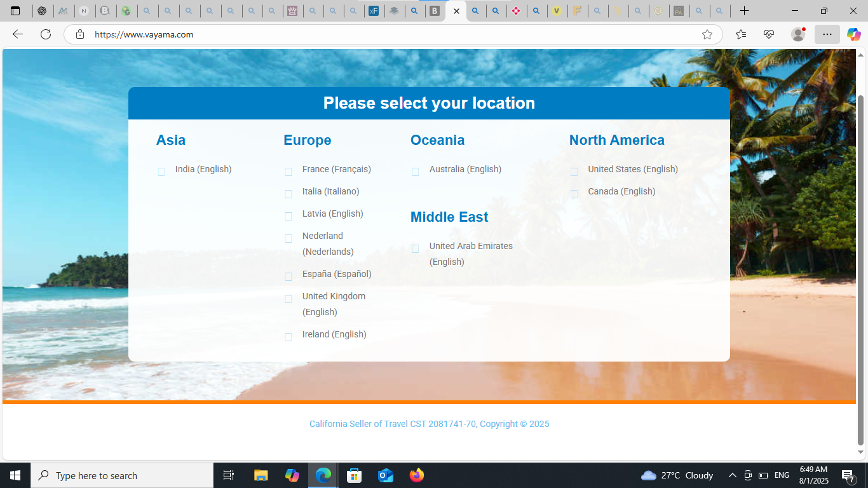View site information padlock icon
Viewport: 868px width, 488px height.
pos(80,34)
